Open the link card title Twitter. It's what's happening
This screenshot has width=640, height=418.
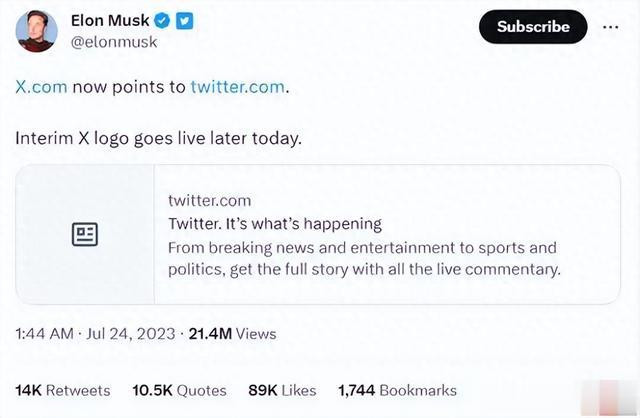click(275, 224)
